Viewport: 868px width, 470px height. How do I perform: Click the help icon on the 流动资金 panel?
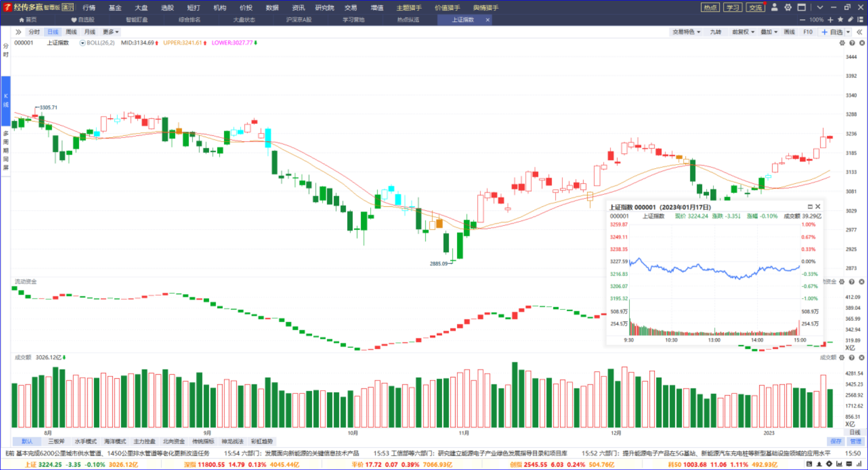pyautogui.click(x=851, y=282)
